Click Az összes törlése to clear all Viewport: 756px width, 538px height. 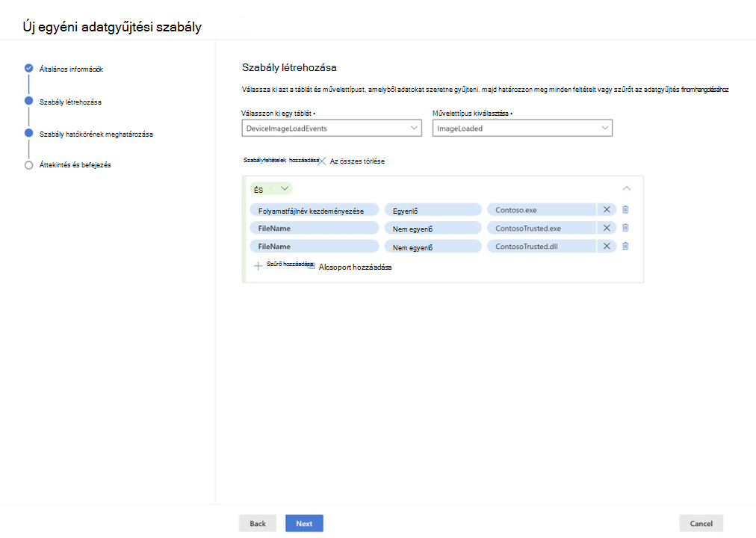(357, 161)
